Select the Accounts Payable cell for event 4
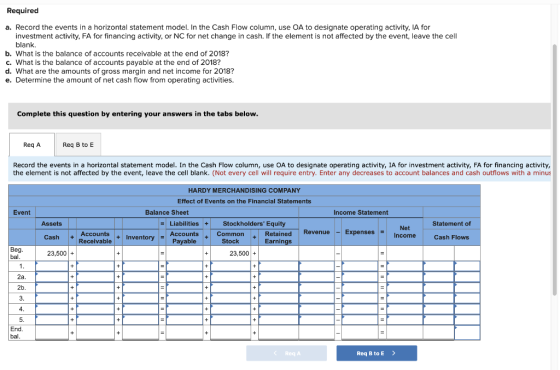The width and height of the screenshot is (560, 370). (x=184, y=309)
